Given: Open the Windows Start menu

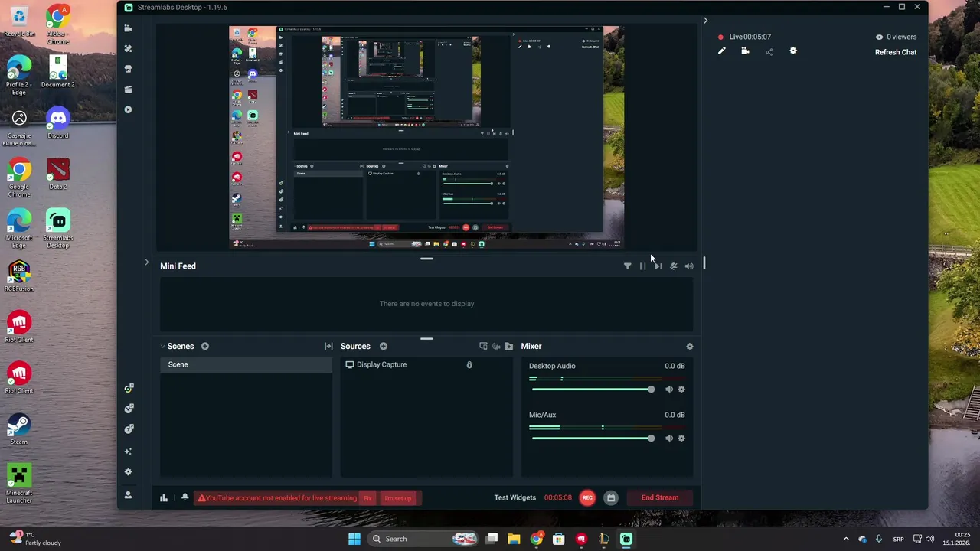Looking at the screenshot, I should click(x=354, y=539).
